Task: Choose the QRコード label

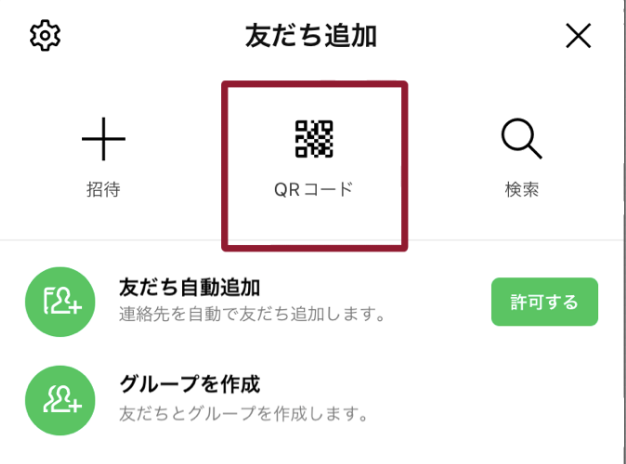Action: [314, 189]
